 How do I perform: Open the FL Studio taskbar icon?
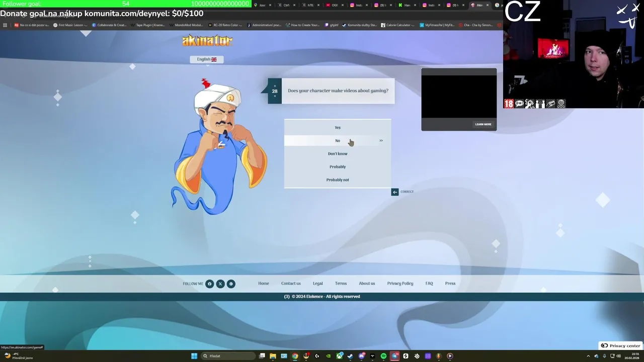click(x=439, y=356)
